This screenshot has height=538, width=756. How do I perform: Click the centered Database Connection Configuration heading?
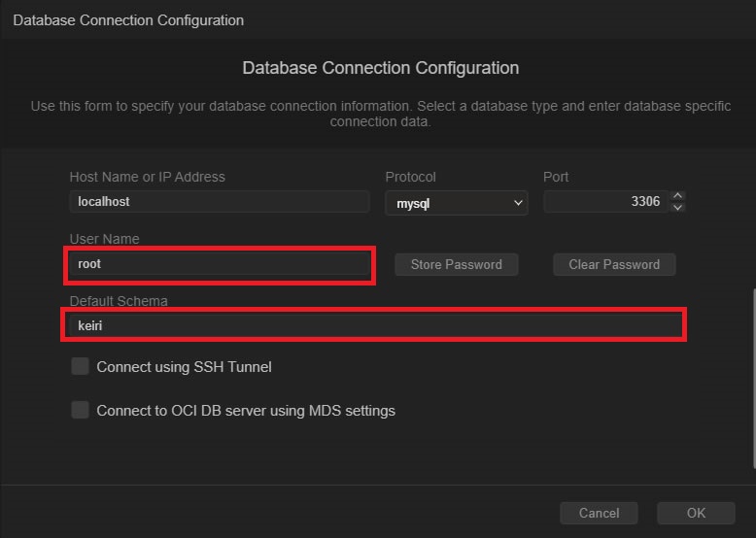(x=380, y=68)
